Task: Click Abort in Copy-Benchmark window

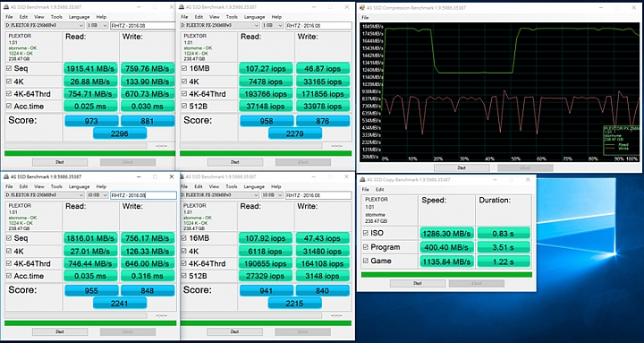Action: coord(477,283)
